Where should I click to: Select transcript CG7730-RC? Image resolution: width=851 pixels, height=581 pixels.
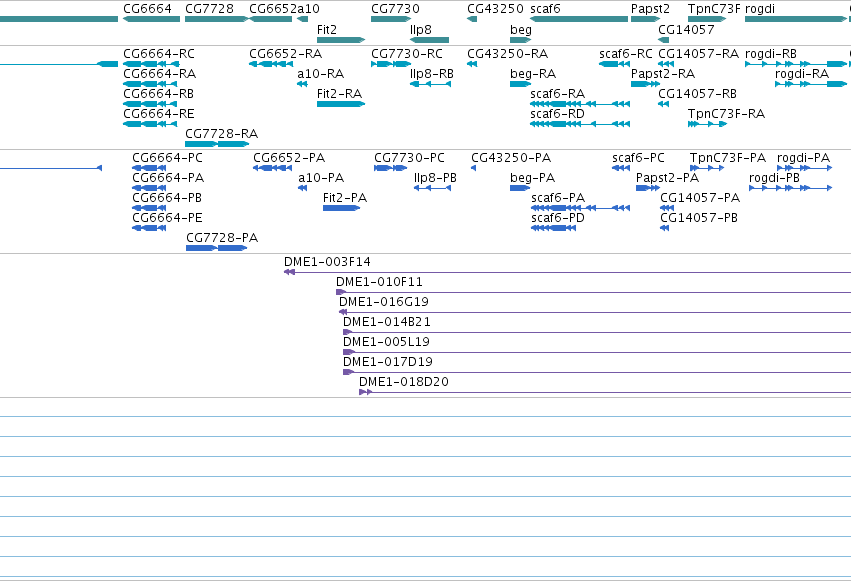pyautogui.click(x=391, y=64)
